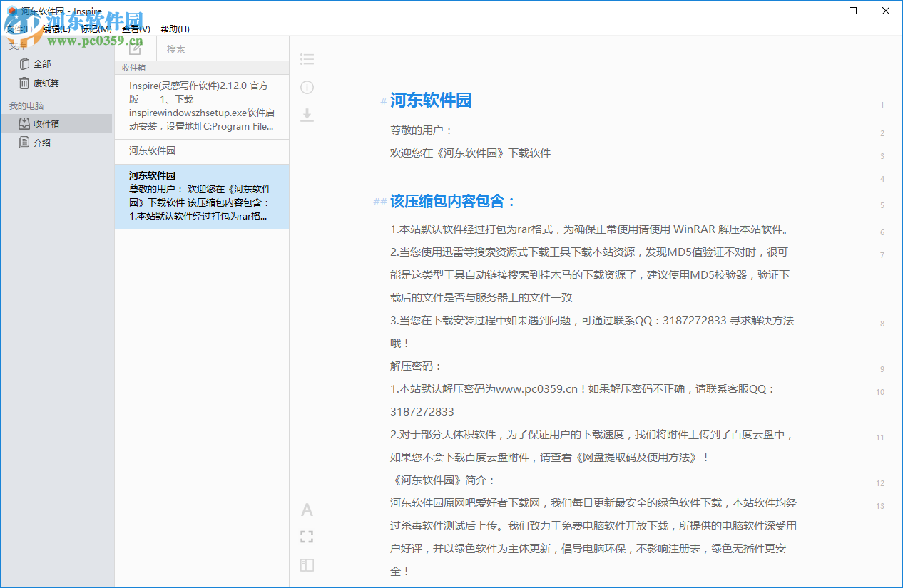
Task: Open font settings via the A icon
Action: coord(307,510)
